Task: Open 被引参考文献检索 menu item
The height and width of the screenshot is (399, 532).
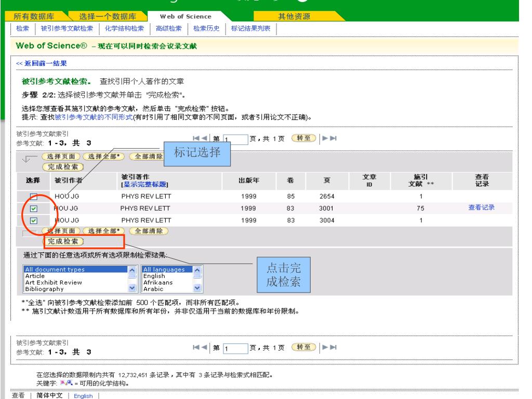Action: pos(67,29)
